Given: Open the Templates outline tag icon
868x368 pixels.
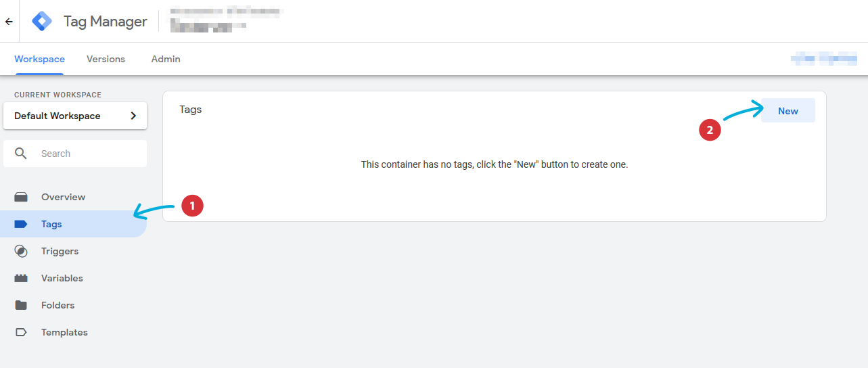Looking at the screenshot, I should coord(21,332).
